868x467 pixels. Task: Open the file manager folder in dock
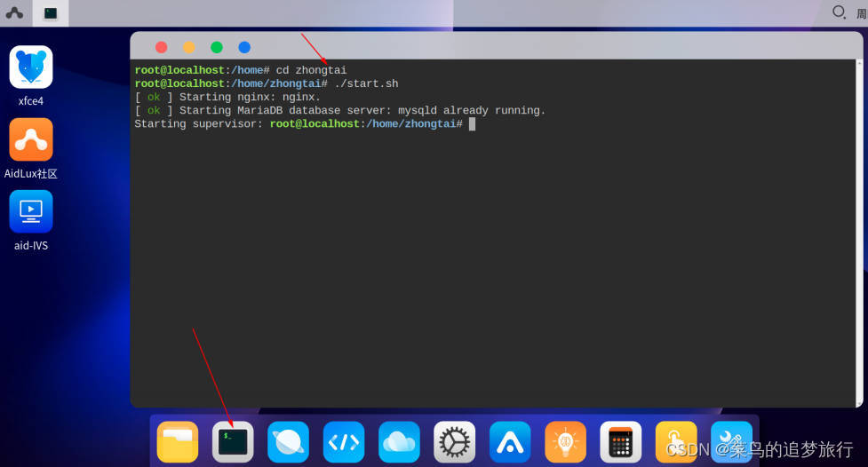click(x=177, y=442)
